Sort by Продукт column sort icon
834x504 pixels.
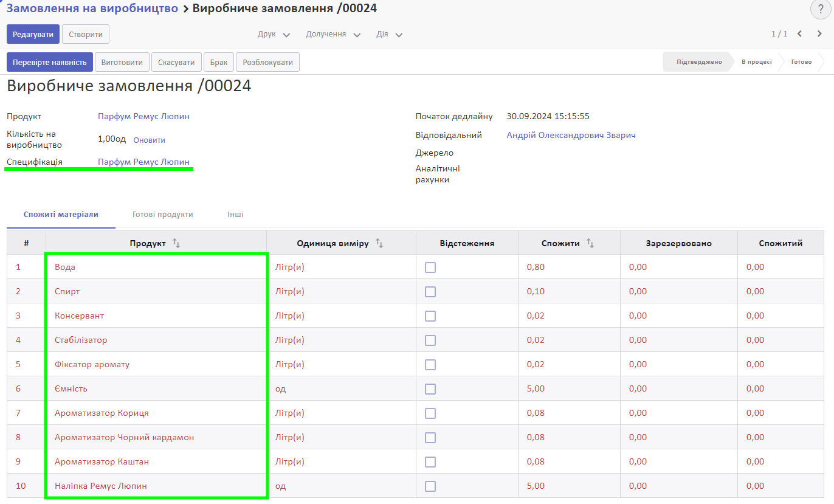(176, 243)
